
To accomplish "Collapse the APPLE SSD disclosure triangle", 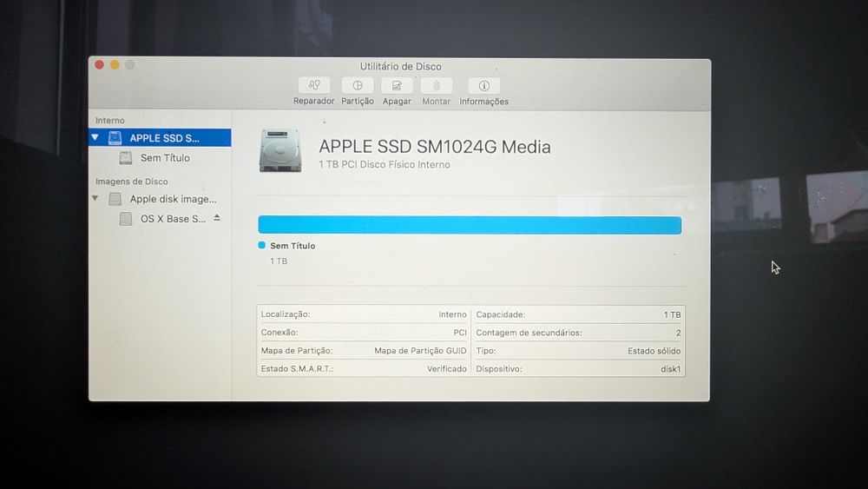I will pyautogui.click(x=95, y=137).
